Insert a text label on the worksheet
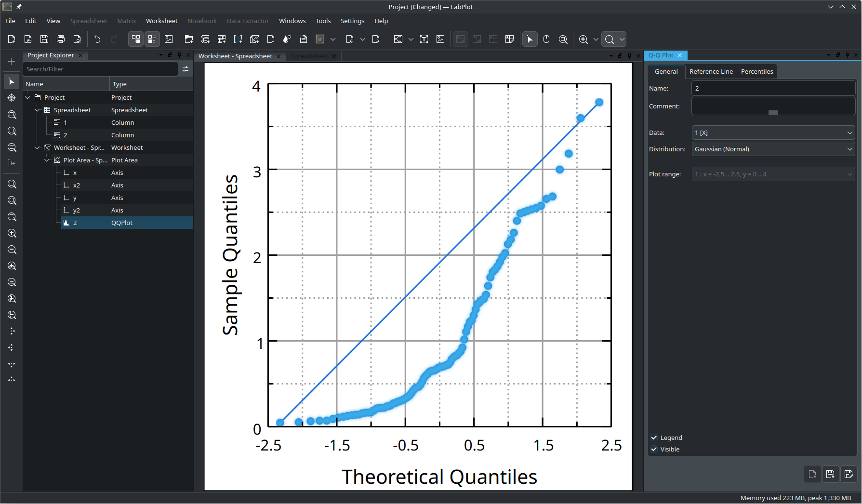Screen dimensions: 862x504 pos(424,39)
